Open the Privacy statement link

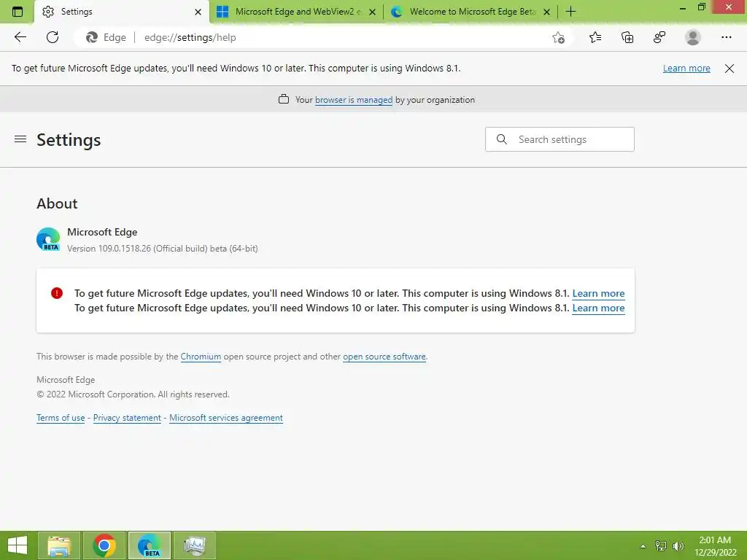127,418
